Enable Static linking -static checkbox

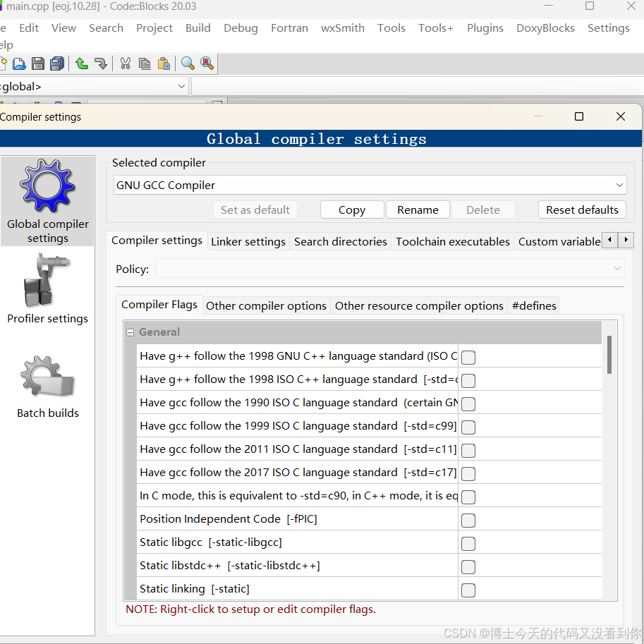[468, 590]
